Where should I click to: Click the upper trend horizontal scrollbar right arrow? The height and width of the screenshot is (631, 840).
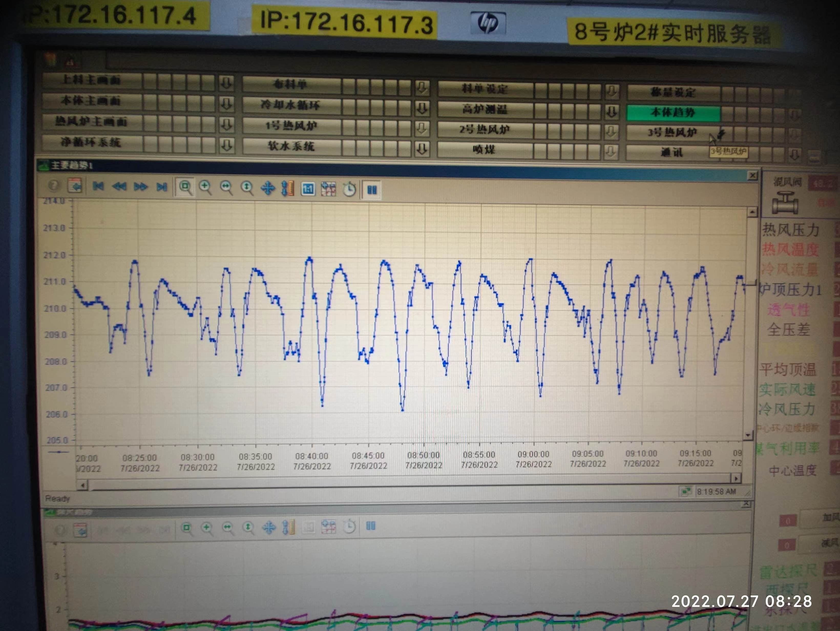click(736, 478)
